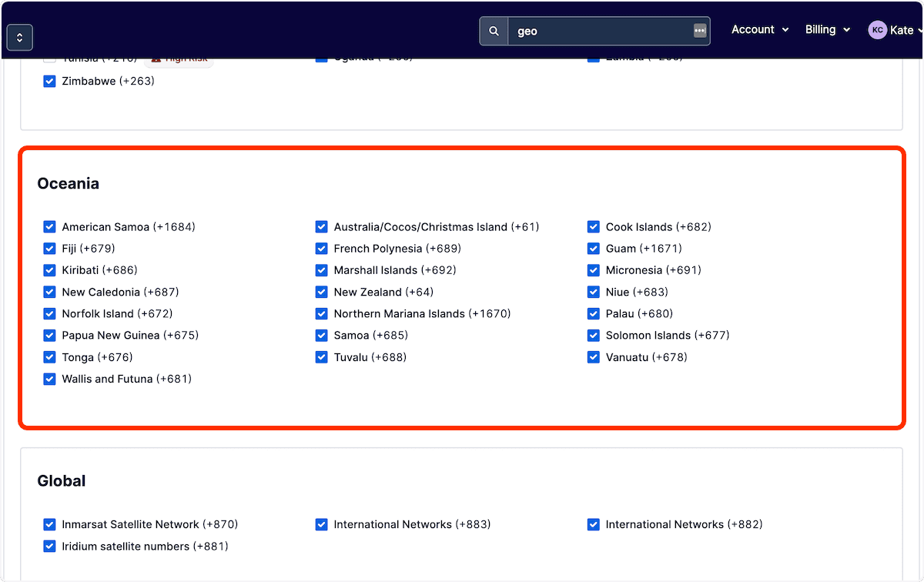Expand the Billing dropdown menu
The image size is (924, 582).
click(x=828, y=30)
